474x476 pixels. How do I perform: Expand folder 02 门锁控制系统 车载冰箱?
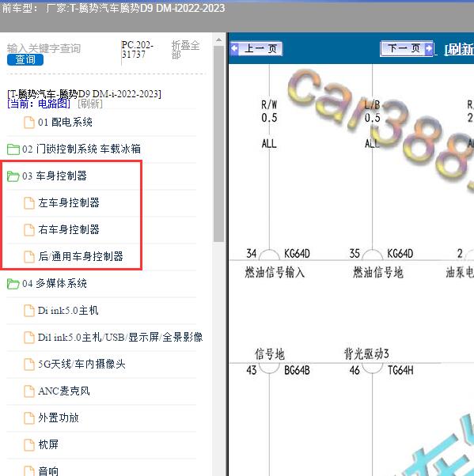click(82, 149)
